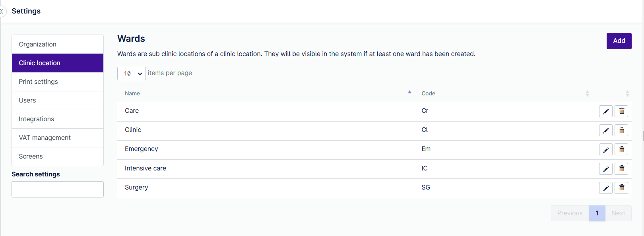Image resolution: width=644 pixels, height=236 pixels.
Task: Delete the Emergency ward
Action: tap(621, 149)
